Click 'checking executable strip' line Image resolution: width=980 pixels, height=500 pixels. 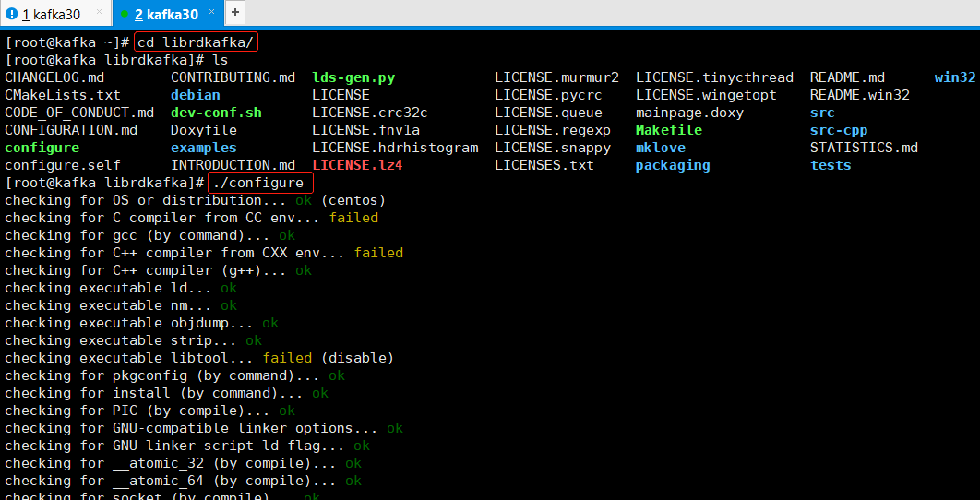[133, 340]
